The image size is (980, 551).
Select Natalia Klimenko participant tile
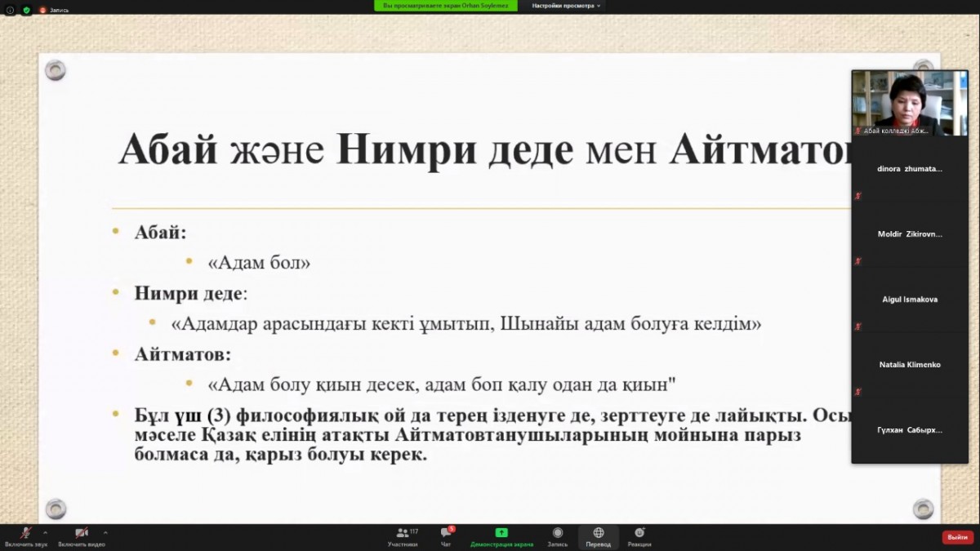coord(910,365)
